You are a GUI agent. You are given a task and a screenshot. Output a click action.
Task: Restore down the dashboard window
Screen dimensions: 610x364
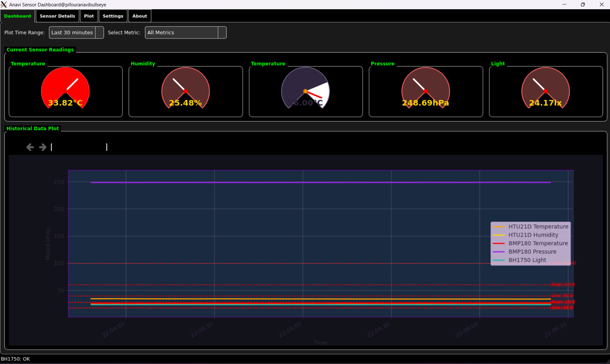pyautogui.click(x=583, y=4)
